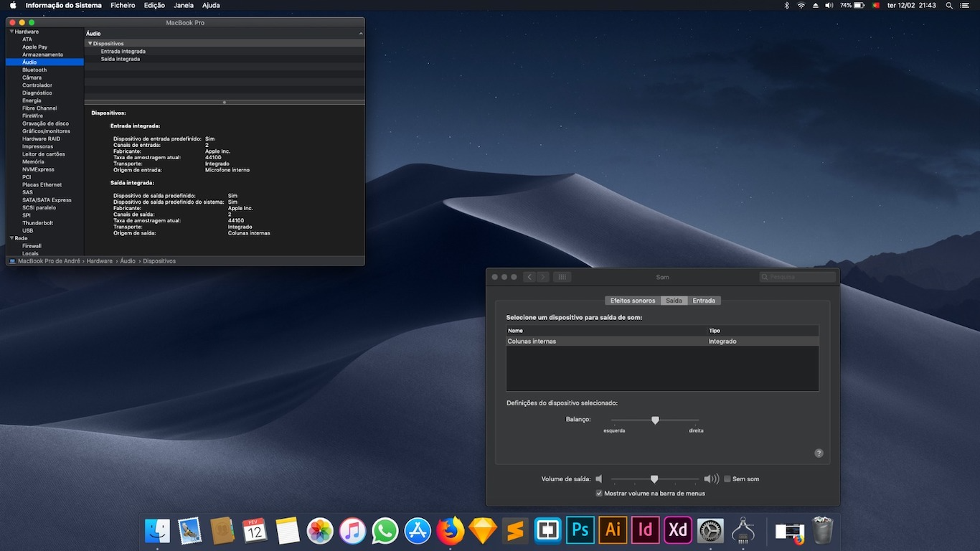Select 'Entrada integrada' in the device tree

tap(123, 52)
